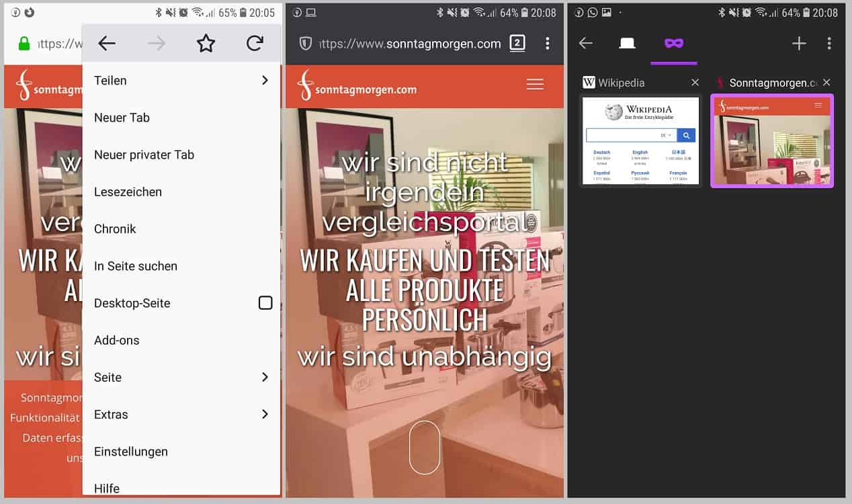Image resolution: width=852 pixels, height=504 pixels.
Task: Switch to the private tabs mask icon
Action: [674, 44]
